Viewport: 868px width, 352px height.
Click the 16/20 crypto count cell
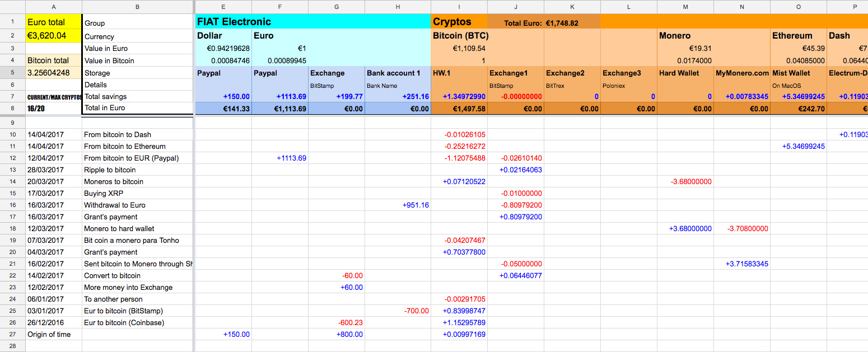pyautogui.click(x=53, y=108)
